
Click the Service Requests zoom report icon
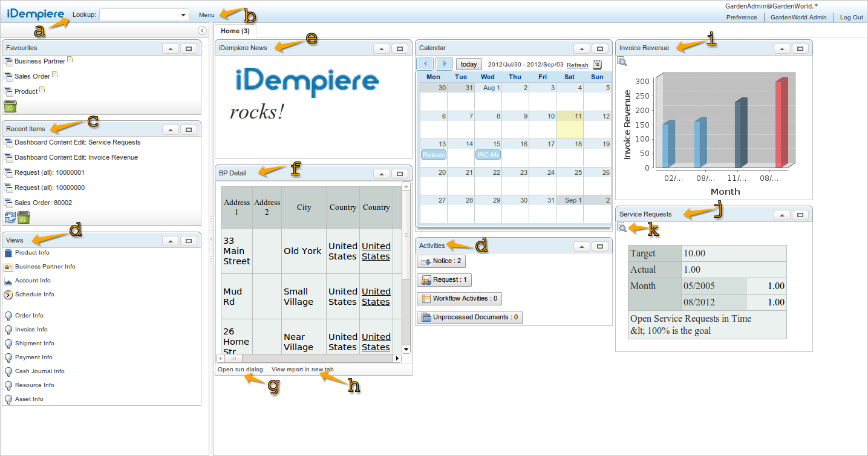point(622,227)
